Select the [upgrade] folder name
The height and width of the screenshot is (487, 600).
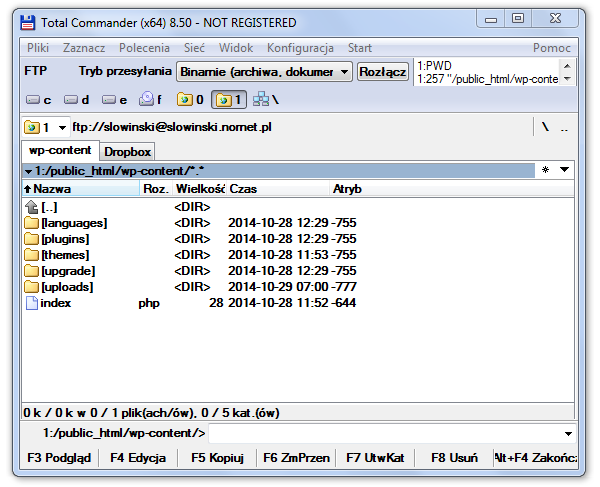tap(68, 271)
